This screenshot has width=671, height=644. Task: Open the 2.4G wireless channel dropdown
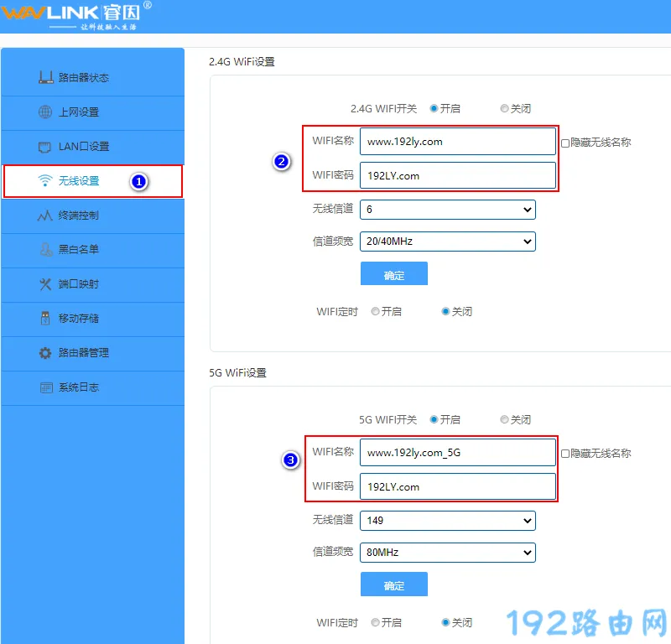click(x=447, y=210)
